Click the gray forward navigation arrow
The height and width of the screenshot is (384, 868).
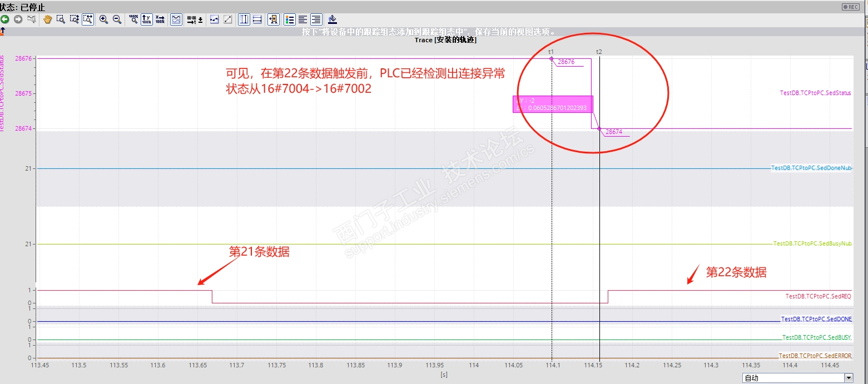click(x=18, y=19)
